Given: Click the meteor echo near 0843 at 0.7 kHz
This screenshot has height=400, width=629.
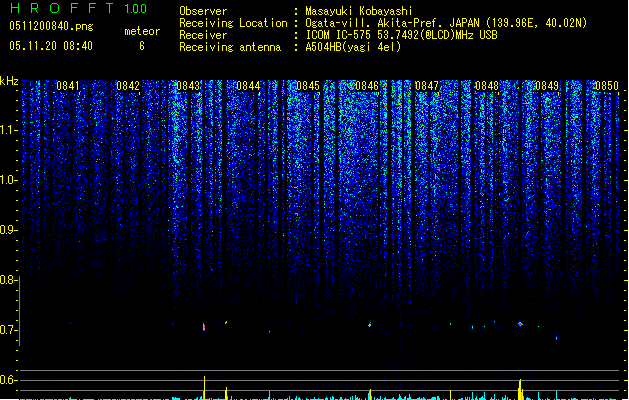Looking at the screenshot, I should [x=204, y=327].
